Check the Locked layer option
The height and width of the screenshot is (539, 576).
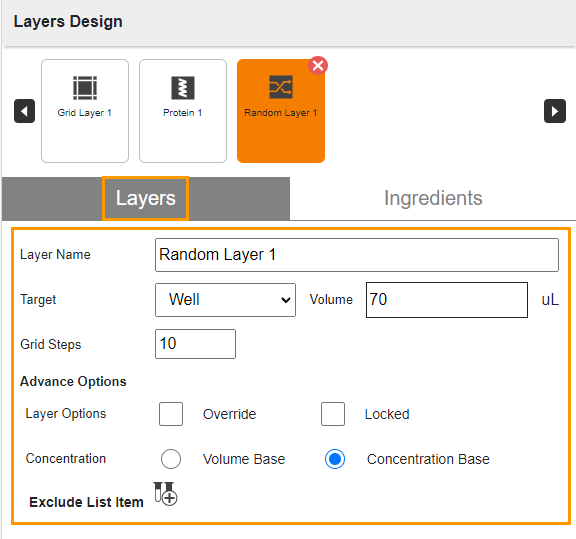pyautogui.click(x=333, y=414)
